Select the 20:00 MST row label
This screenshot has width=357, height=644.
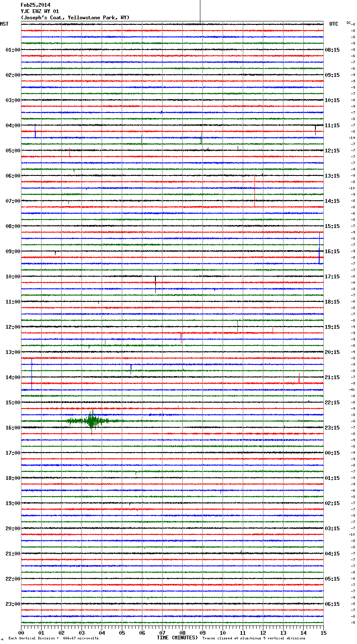[x=13, y=529]
